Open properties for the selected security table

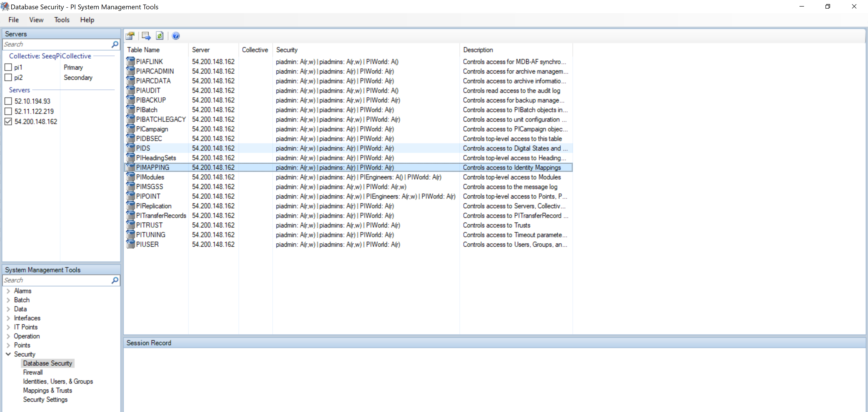pyautogui.click(x=130, y=36)
